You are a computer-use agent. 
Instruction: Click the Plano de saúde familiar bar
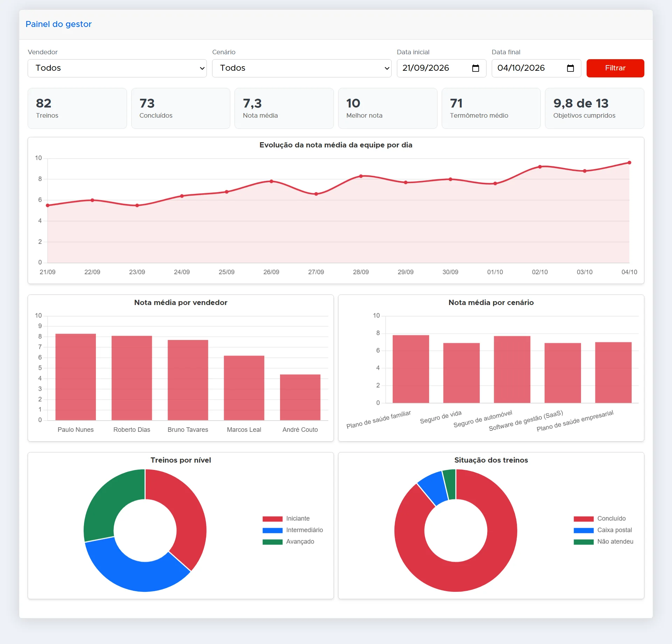[x=411, y=369]
